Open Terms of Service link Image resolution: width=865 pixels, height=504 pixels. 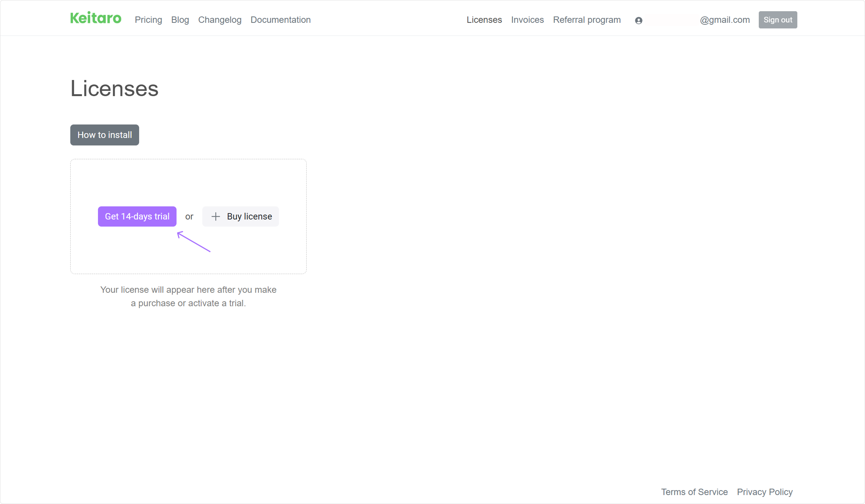coord(694,492)
